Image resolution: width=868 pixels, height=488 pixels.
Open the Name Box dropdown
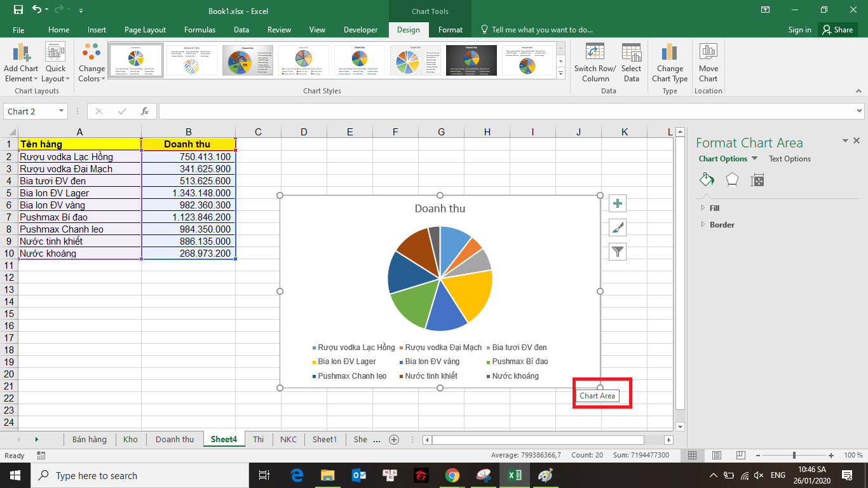click(x=62, y=111)
